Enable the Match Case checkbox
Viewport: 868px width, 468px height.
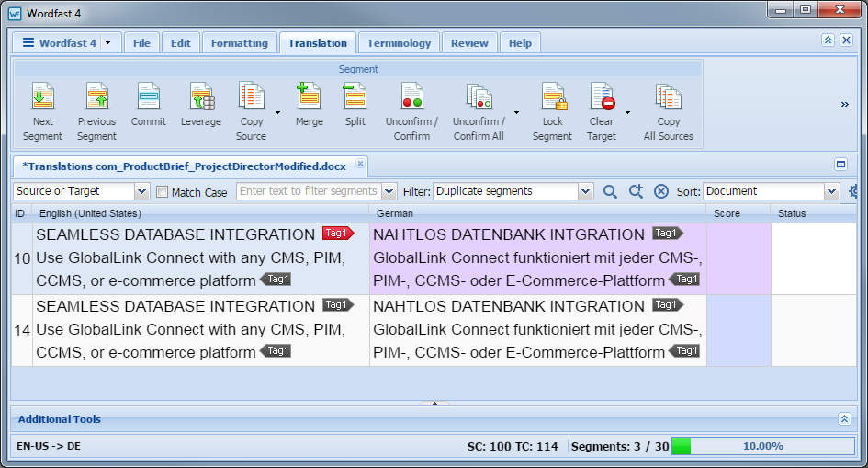(x=163, y=192)
